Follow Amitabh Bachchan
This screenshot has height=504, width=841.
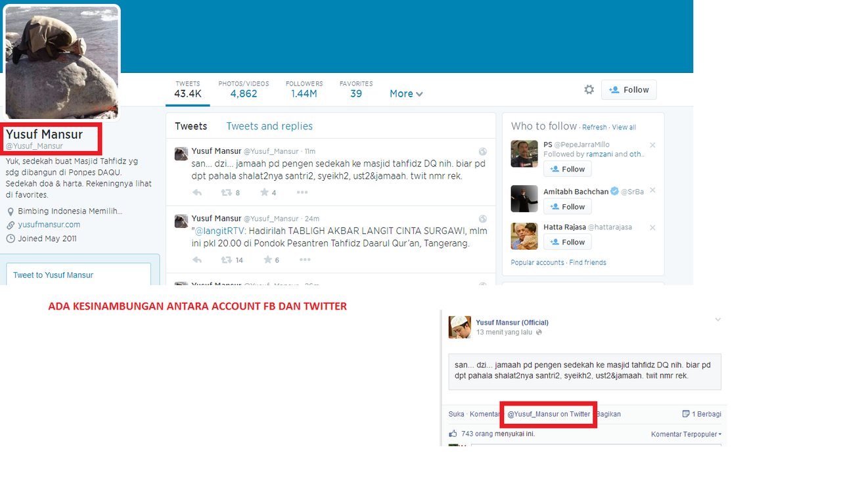567,206
